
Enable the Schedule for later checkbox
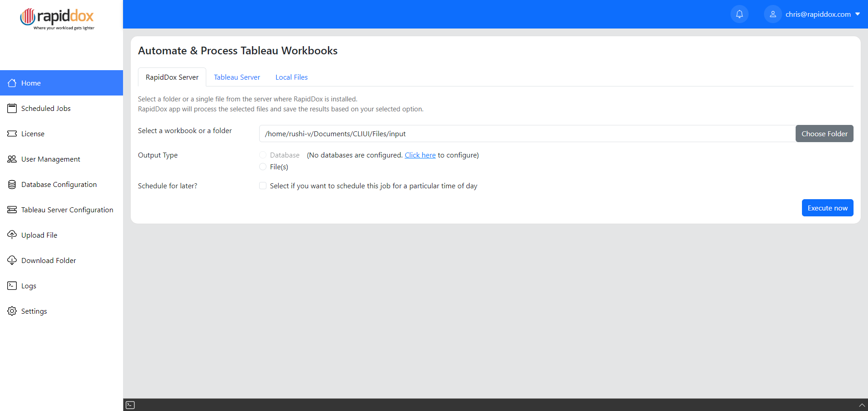pos(263,186)
